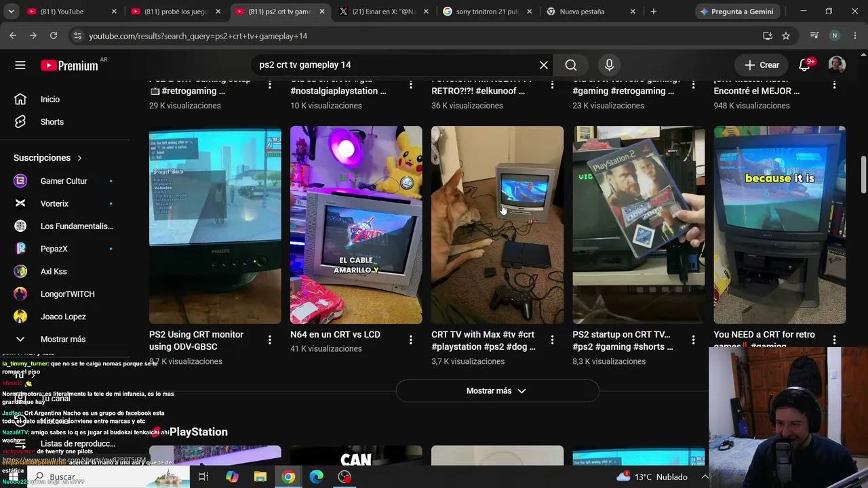Run the search with the magnifier button
Screen dimensions: 868x488
(x=571, y=65)
